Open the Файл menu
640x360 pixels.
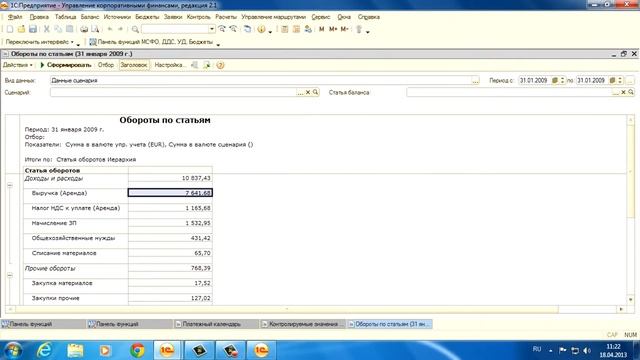point(15,17)
